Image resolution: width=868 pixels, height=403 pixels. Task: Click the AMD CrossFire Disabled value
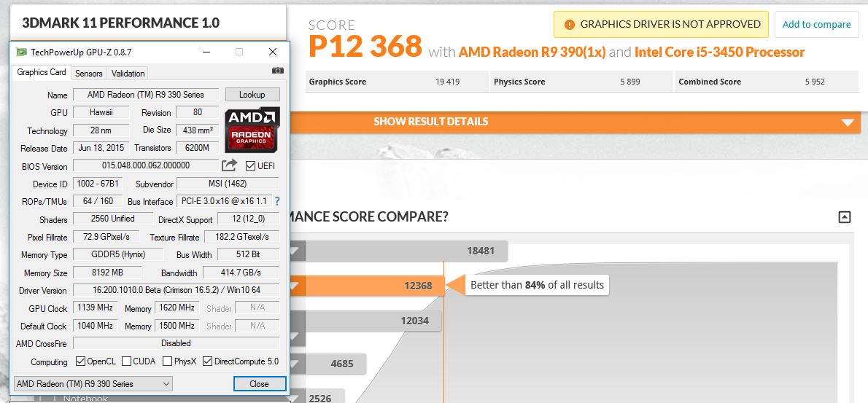point(176,343)
